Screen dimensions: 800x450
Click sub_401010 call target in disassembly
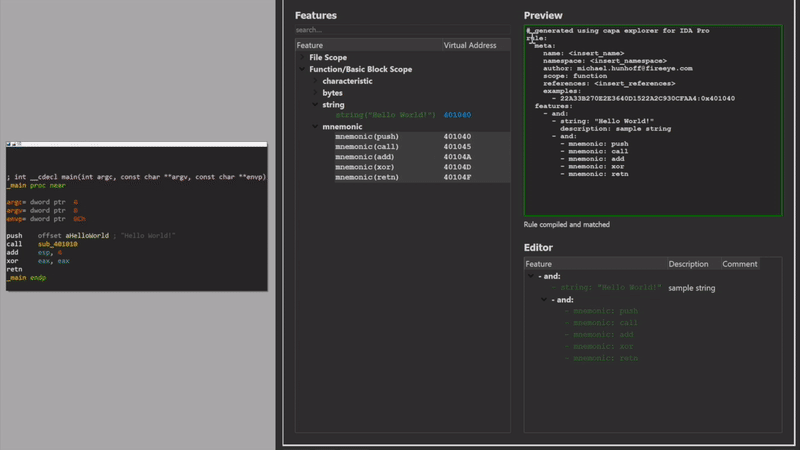pyautogui.click(x=58, y=244)
